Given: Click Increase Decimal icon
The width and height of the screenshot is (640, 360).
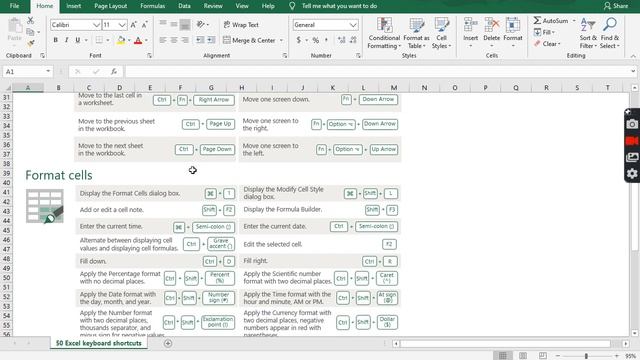Looking at the screenshot, I should pos(342,40).
